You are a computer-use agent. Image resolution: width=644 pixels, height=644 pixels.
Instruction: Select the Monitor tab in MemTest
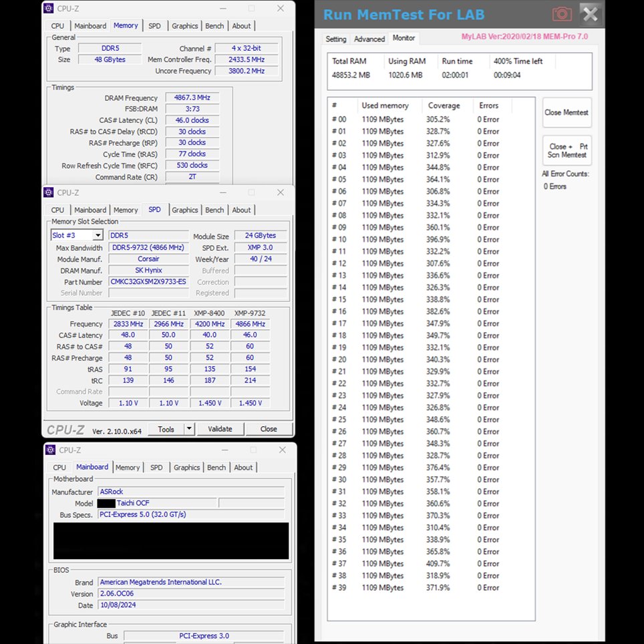[404, 38]
